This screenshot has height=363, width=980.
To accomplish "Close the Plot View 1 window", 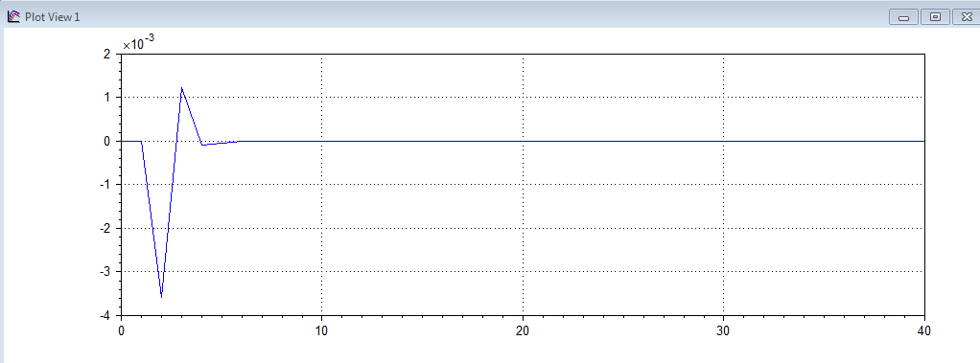I will click(967, 17).
